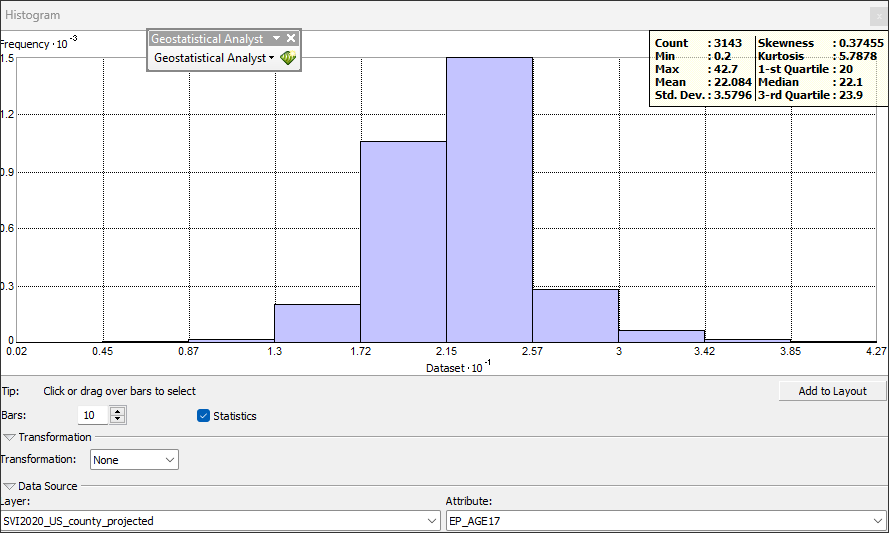This screenshot has width=889, height=533.
Task: Click the Skewness value 0.37455
Action: (x=861, y=43)
